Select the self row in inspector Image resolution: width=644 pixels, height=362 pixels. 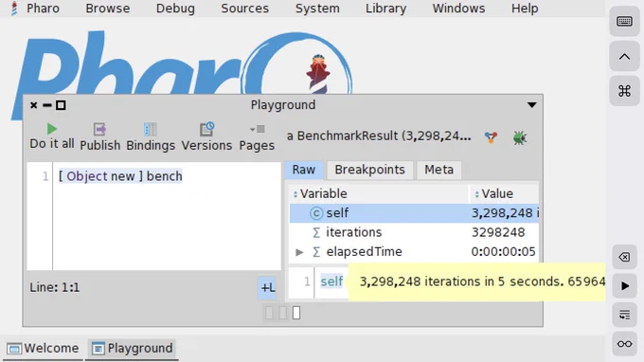[x=414, y=213]
